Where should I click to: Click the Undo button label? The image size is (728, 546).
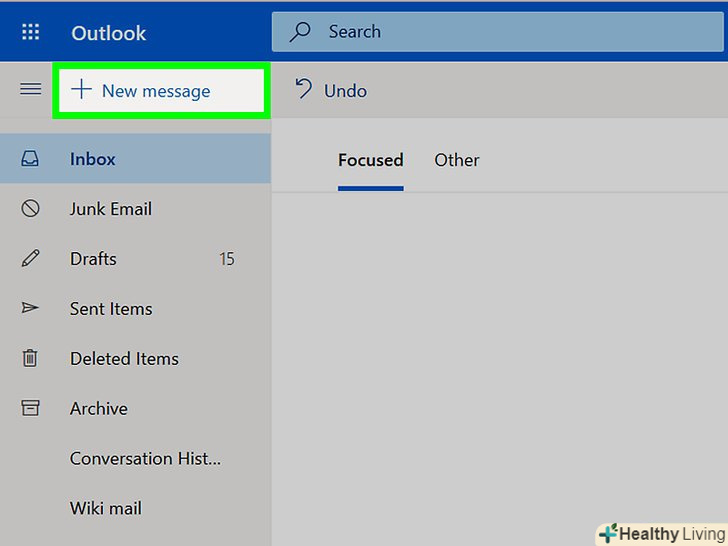click(x=345, y=91)
